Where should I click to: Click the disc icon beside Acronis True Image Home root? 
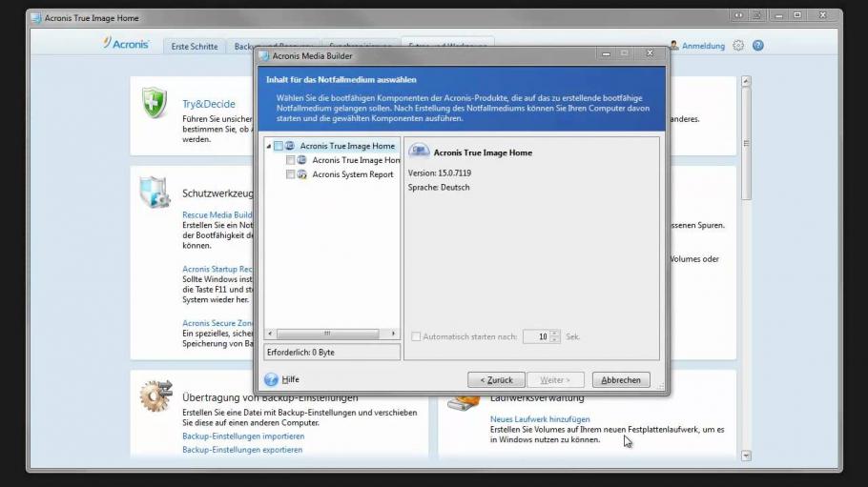pos(290,146)
